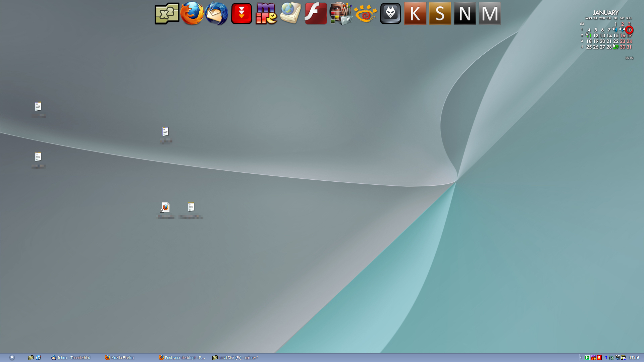
Task: Open the Post your desktop! Firefox window
Action: (182, 358)
